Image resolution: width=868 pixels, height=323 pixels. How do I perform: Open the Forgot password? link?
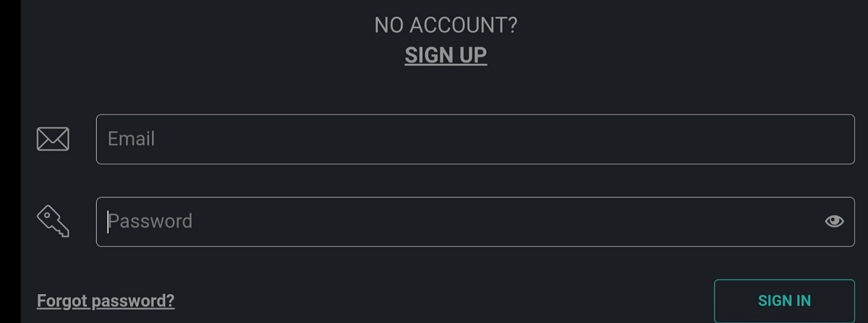[106, 301]
